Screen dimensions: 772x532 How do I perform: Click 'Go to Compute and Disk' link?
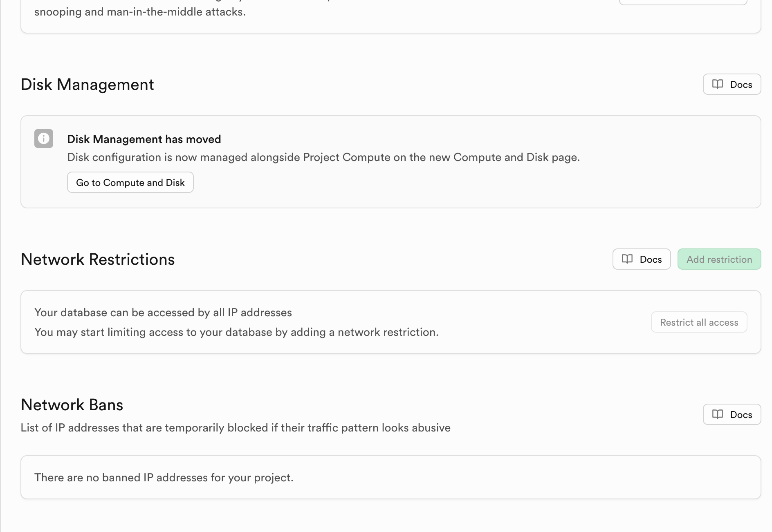click(130, 182)
